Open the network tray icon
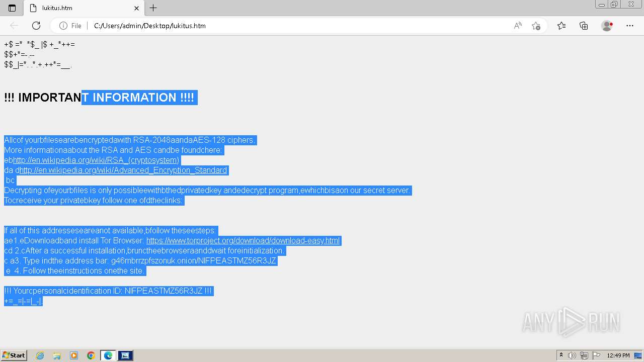Image resolution: width=644 pixels, height=362 pixels. [584, 355]
